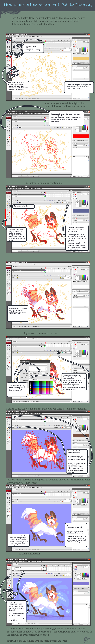
Task: Toggle show/hide all layers eye in first Flash window
Action: 41,41
